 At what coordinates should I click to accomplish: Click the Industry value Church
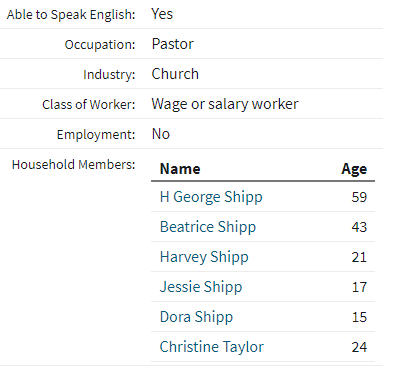coord(175,74)
